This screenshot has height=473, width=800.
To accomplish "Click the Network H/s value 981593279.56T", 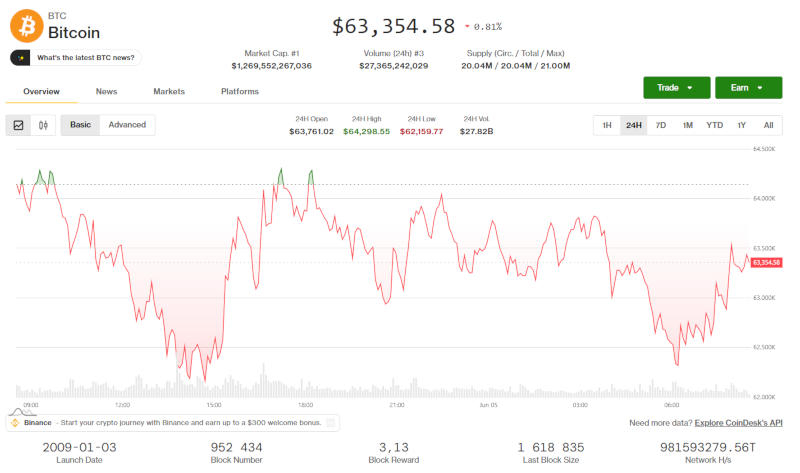I will pos(708,447).
